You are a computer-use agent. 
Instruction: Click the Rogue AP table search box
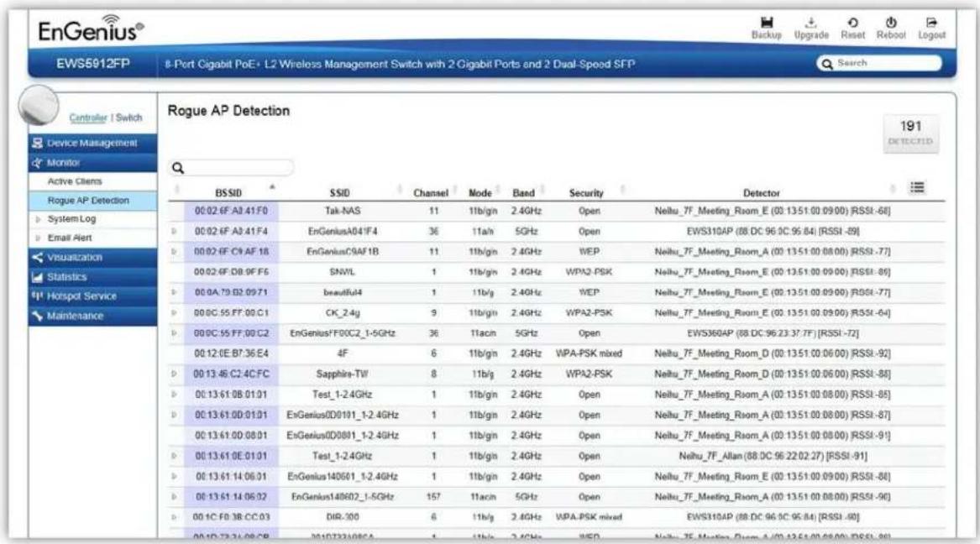(x=231, y=167)
